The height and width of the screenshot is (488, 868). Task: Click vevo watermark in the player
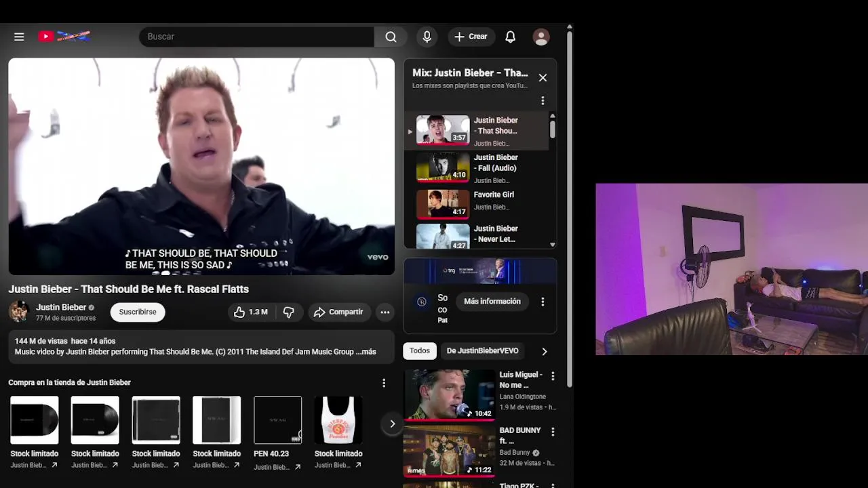377,257
